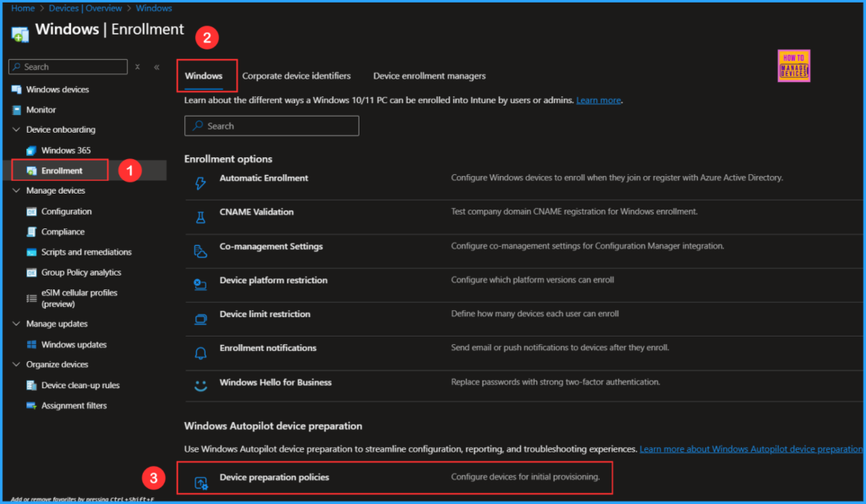Collapse the Manage devices section
The image size is (866, 504).
[x=16, y=191]
